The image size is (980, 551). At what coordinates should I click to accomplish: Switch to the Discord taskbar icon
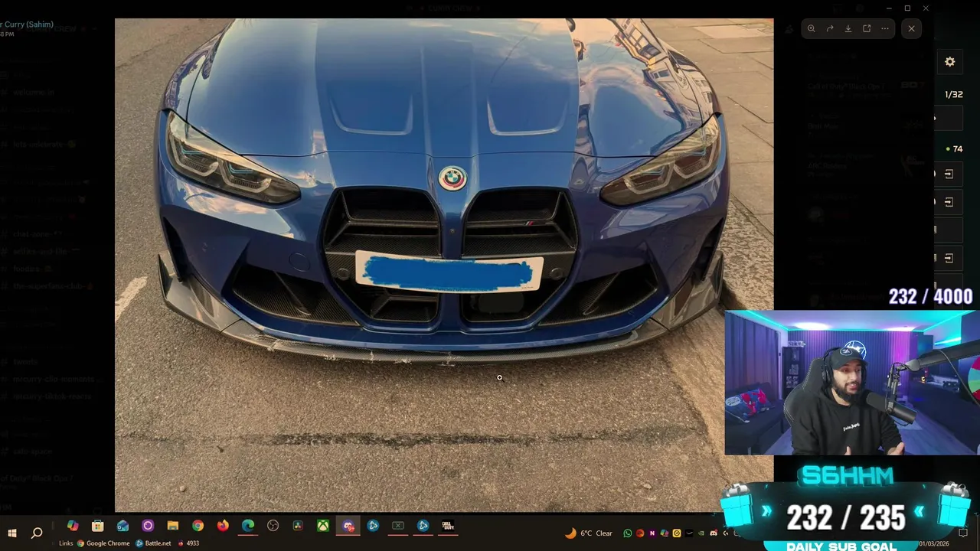(348, 526)
